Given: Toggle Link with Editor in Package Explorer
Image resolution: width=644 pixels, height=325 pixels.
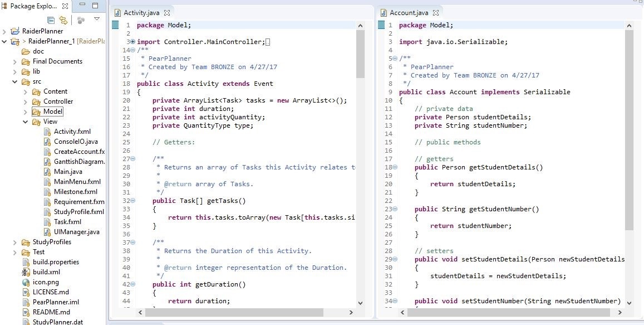Looking at the screenshot, I should click(63, 20).
